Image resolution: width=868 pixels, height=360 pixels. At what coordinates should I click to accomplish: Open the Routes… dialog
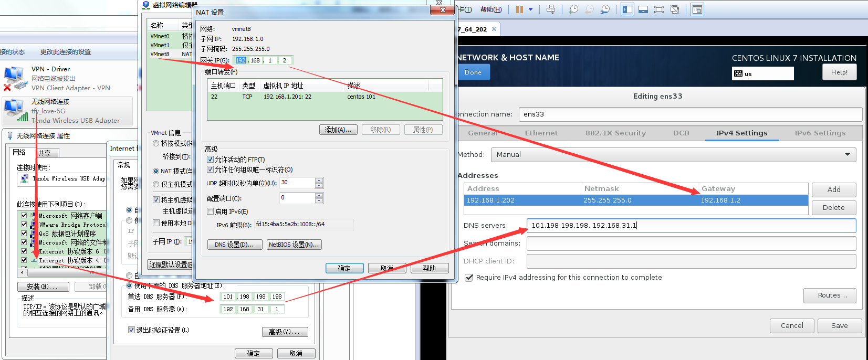[x=830, y=295]
